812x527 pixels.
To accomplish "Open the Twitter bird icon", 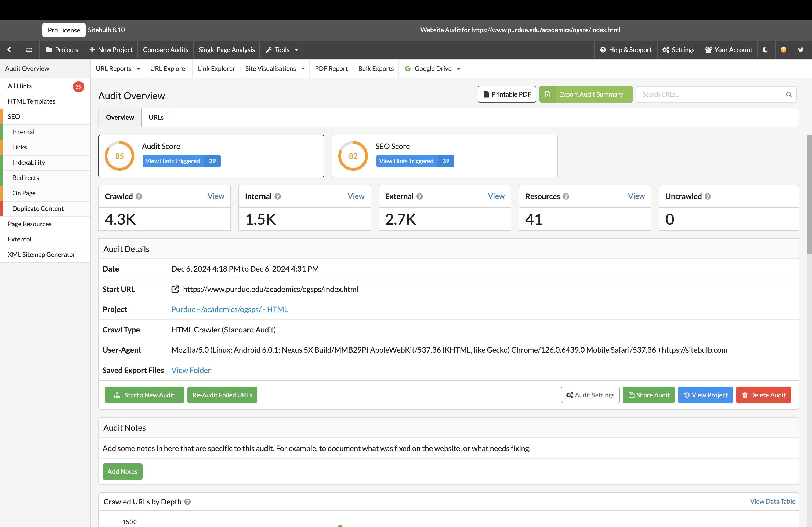I will tap(801, 50).
